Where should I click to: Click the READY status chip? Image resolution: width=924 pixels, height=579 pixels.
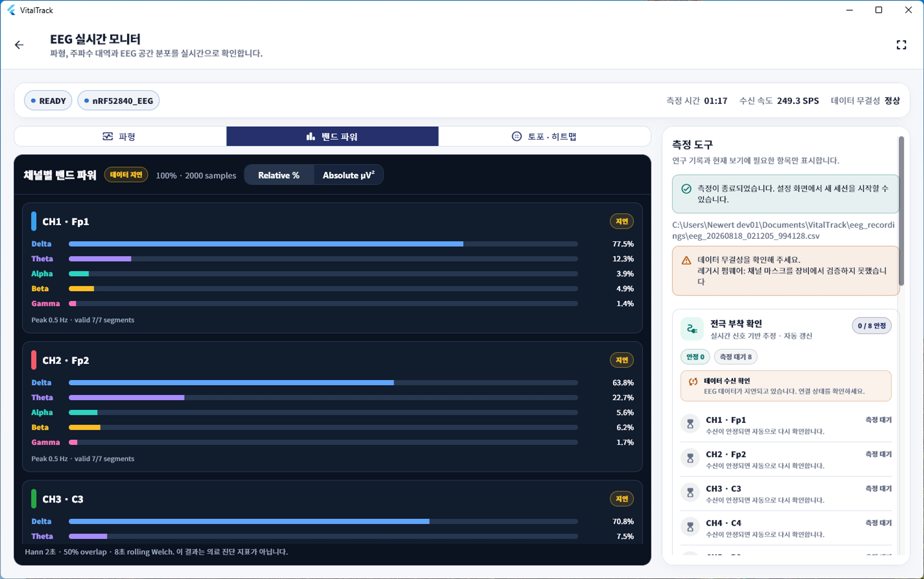[x=48, y=101]
